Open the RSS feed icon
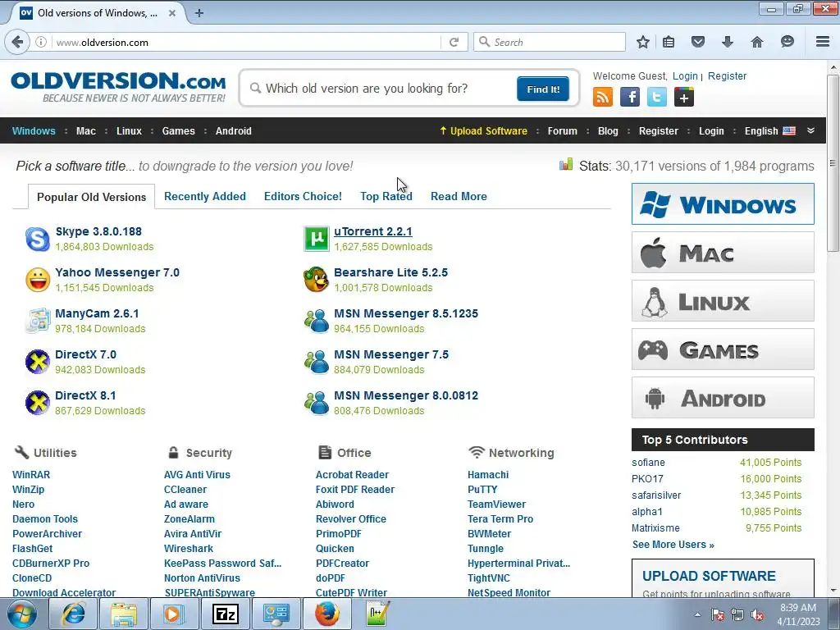Image resolution: width=840 pixels, height=630 pixels. 603,97
